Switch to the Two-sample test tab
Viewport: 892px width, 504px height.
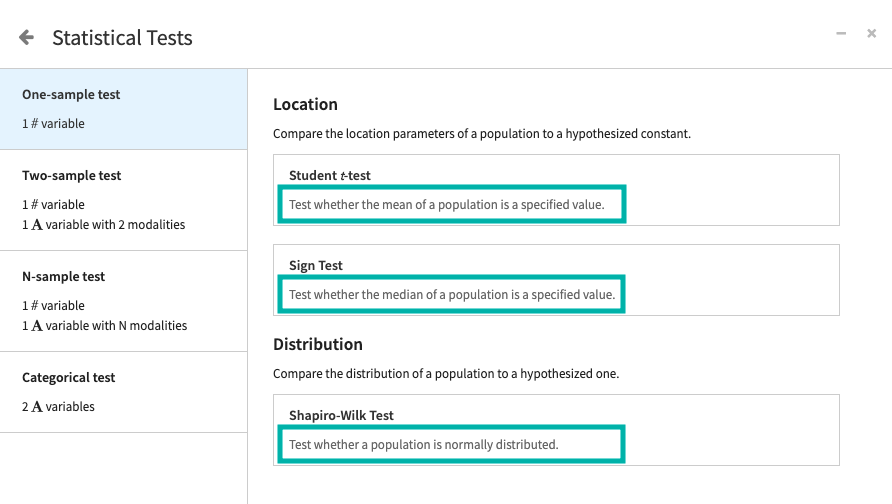click(123, 200)
